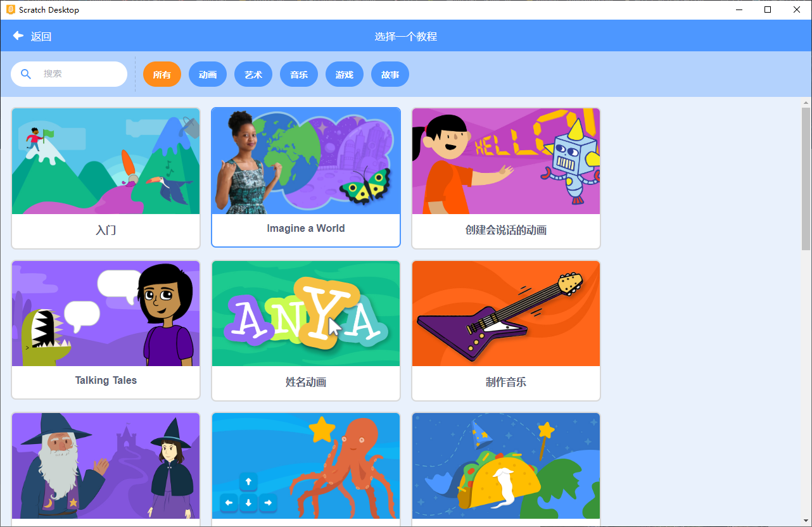Viewport: 812px width, 527px height.
Task: Open the Imagine a World tutorial
Action: (306, 177)
